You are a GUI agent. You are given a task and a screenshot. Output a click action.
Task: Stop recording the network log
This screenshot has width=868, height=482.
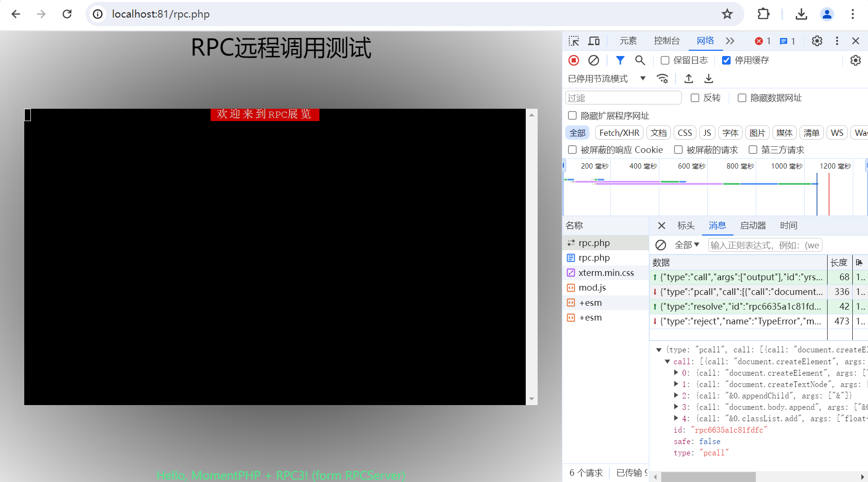pyautogui.click(x=574, y=60)
